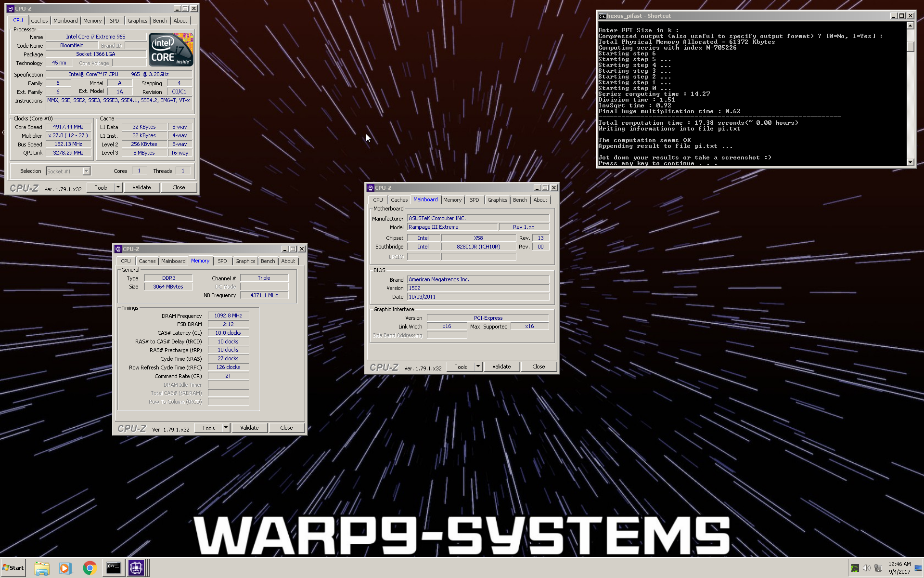The width and height of the screenshot is (924, 578).
Task: Click the Southbridge value 82801JR (ICH10R)
Action: click(478, 247)
